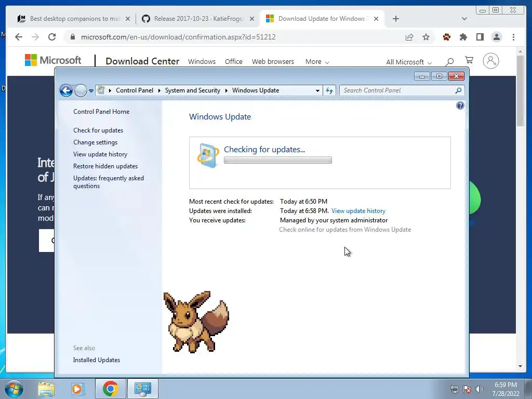532x399 pixels.
Task: Open Updates frequently asked questions
Action: [x=108, y=182]
